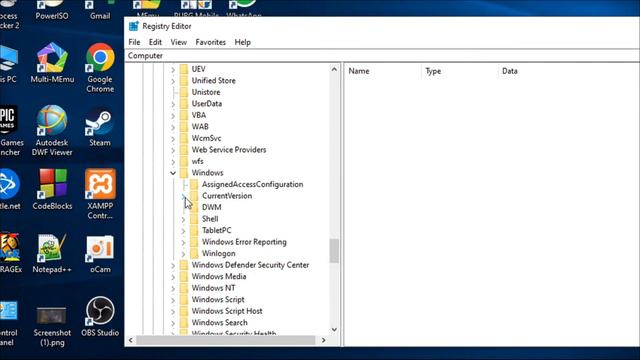Open the Help menu

242,42
